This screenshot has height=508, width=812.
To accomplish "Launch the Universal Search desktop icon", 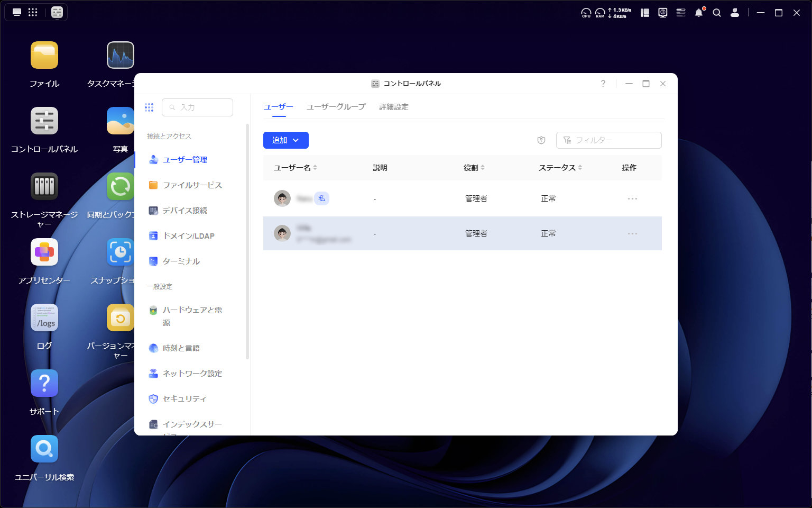I will [44, 449].
